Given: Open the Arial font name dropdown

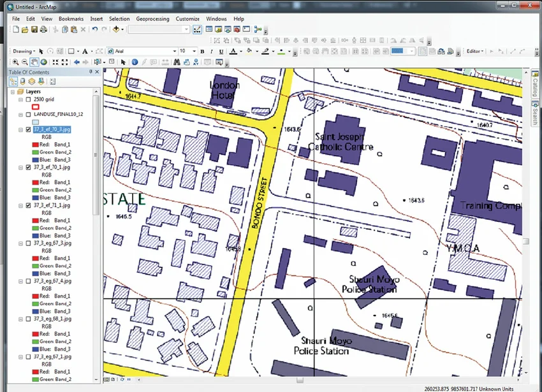Looking at the screenshot, I should tap(175, 51).
